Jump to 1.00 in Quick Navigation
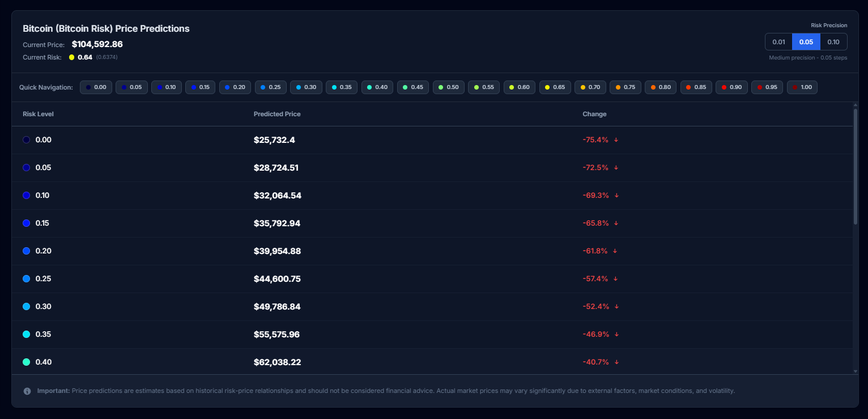 pyautogui.click(x=802, y=87)
